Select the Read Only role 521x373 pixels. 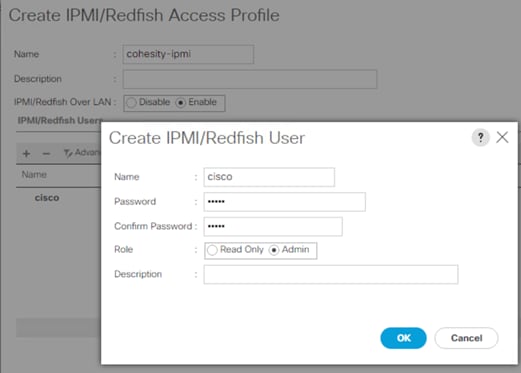(212, 250)
